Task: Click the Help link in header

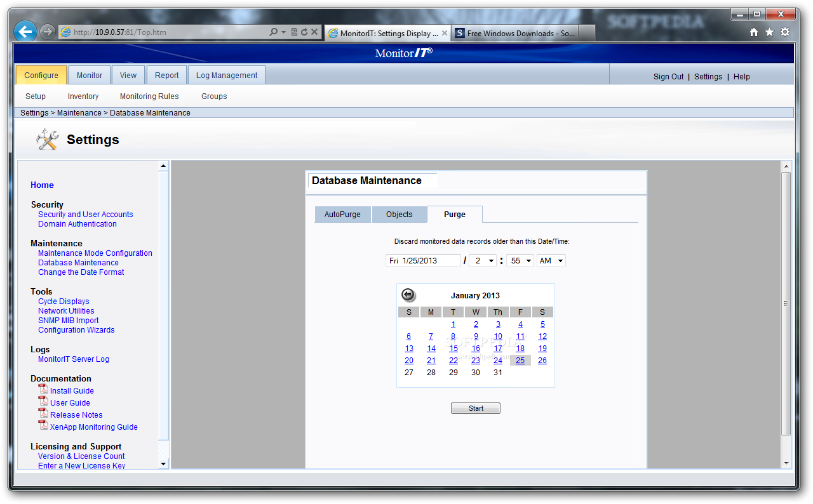Action: pyautogui.click(x=742, y=76)
